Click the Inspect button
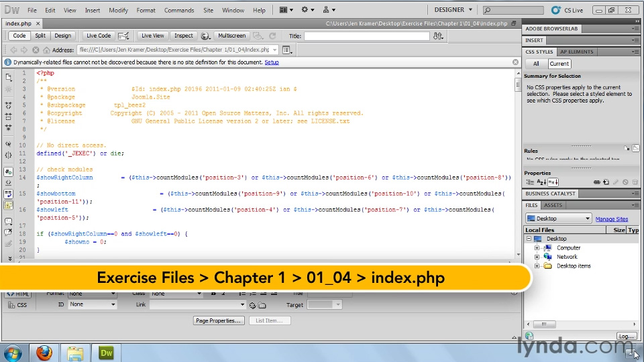The width and height of the screenshot is (644, 362). tap(183, 36)
